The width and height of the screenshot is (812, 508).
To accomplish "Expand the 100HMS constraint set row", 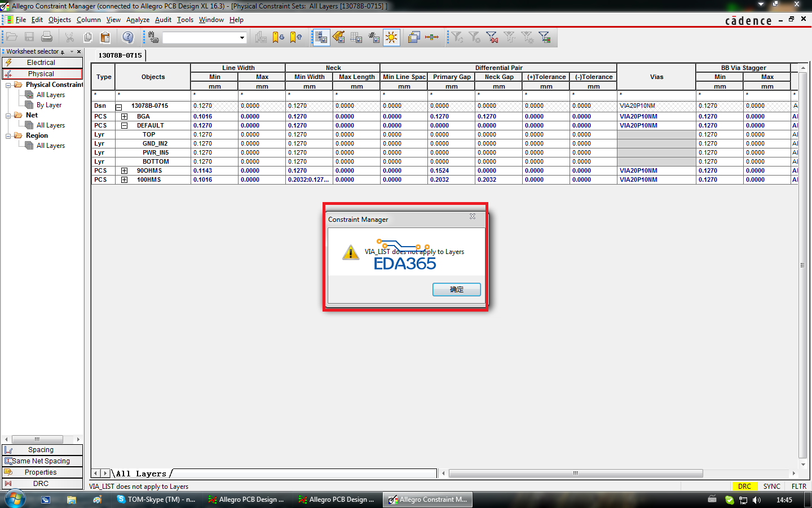I will [125, 179].
